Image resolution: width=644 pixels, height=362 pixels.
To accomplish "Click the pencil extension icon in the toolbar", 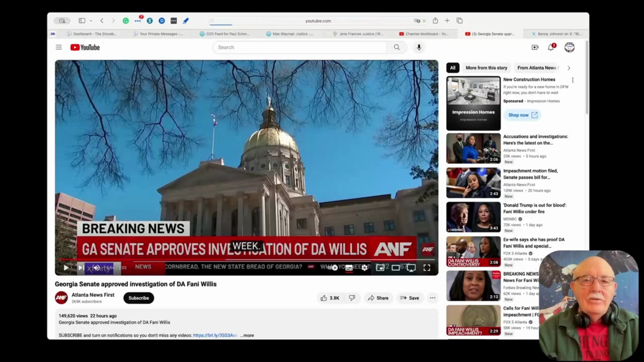I will (x=186, y=21).
